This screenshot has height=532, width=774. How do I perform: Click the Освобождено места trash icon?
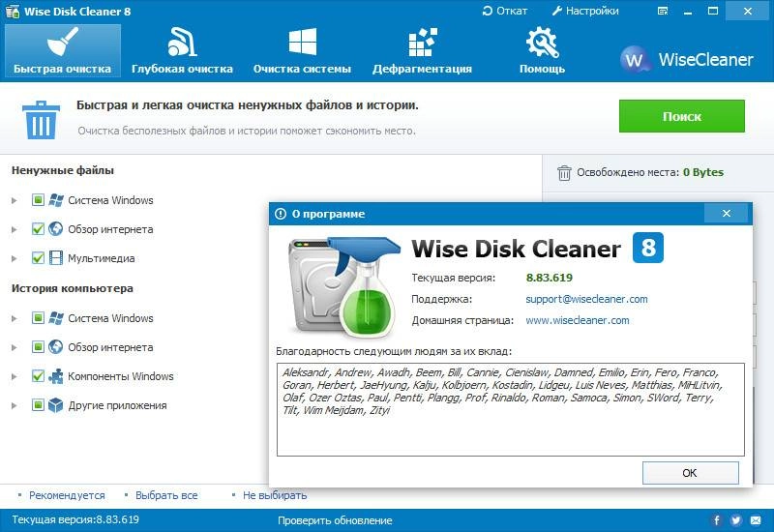pyautogui.click(x=564, y=173)
